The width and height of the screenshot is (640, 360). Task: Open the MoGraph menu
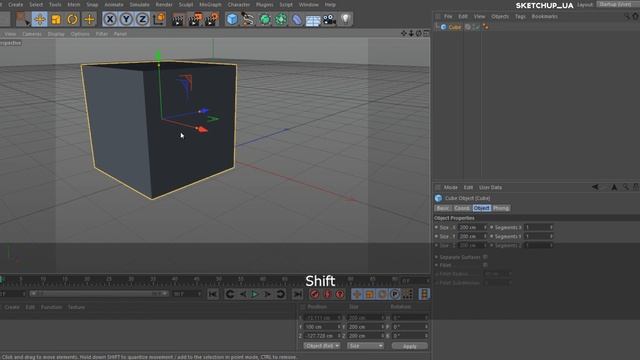pyautogui.click(x=210, y=4)
